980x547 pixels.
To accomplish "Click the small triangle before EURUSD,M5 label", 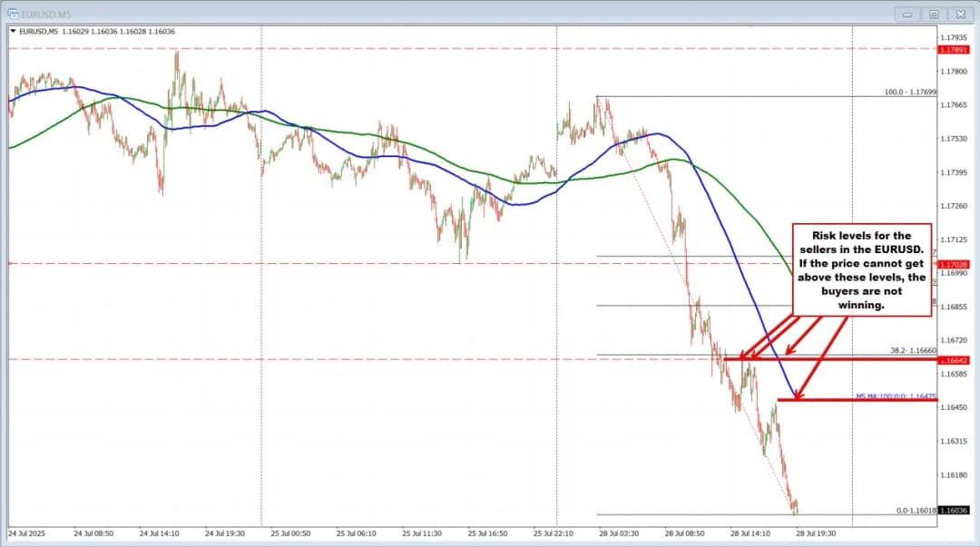I will 12,31.
